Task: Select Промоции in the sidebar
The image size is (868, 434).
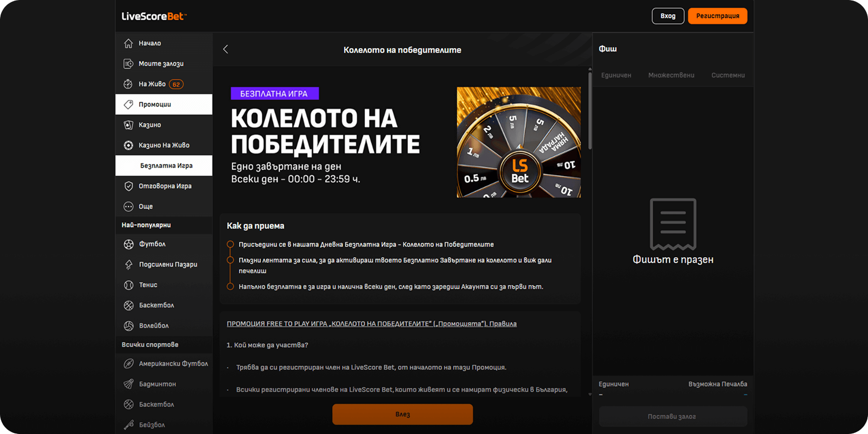Action: click(164, 104)
